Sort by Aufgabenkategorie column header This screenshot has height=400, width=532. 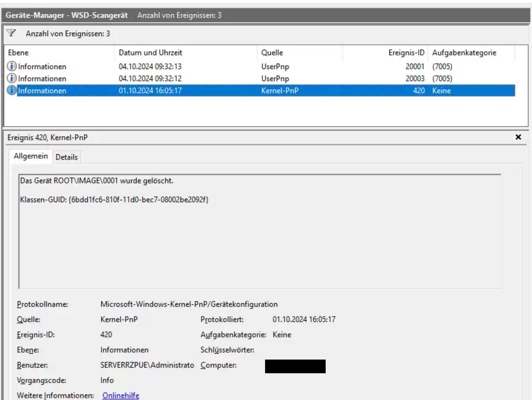point(471,53)
